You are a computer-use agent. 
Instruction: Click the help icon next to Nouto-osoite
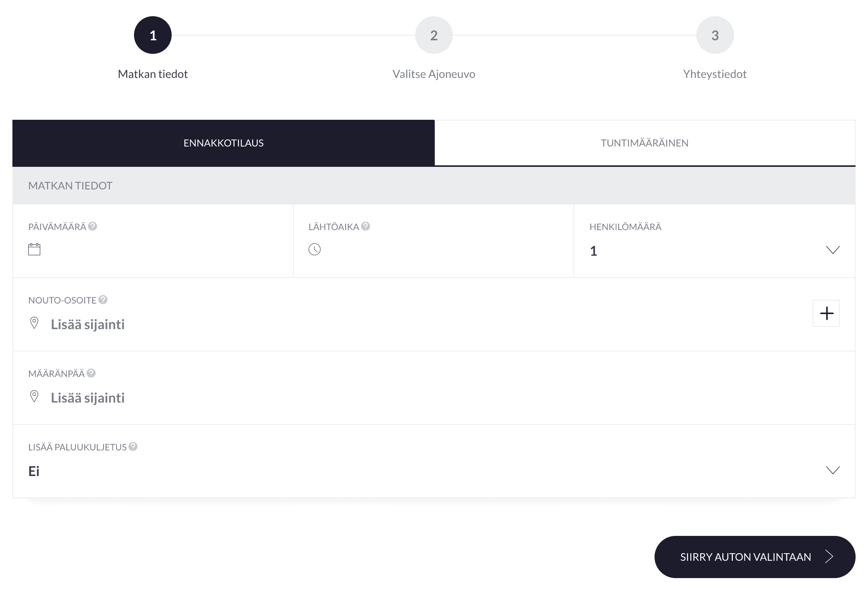pos(103,300)
